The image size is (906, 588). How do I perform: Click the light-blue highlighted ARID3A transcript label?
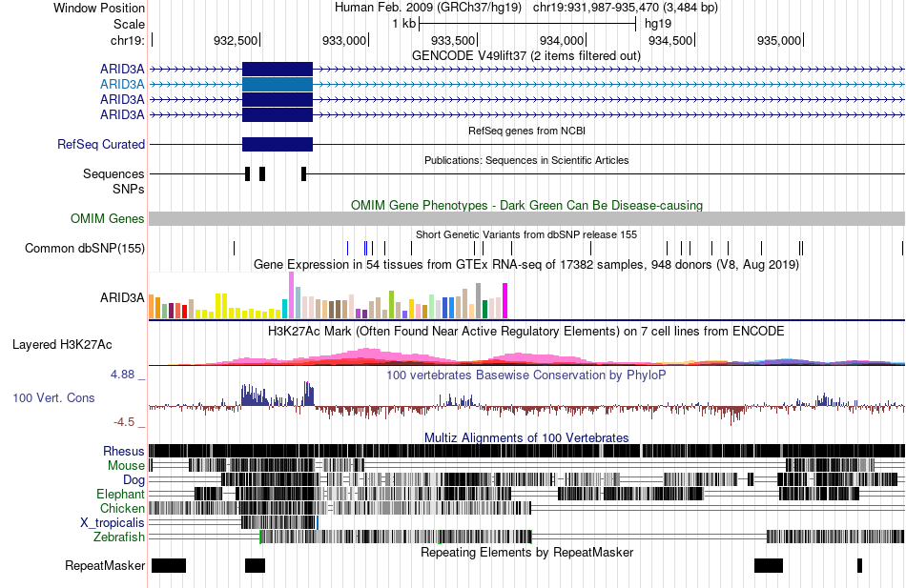tap(122, 84)
